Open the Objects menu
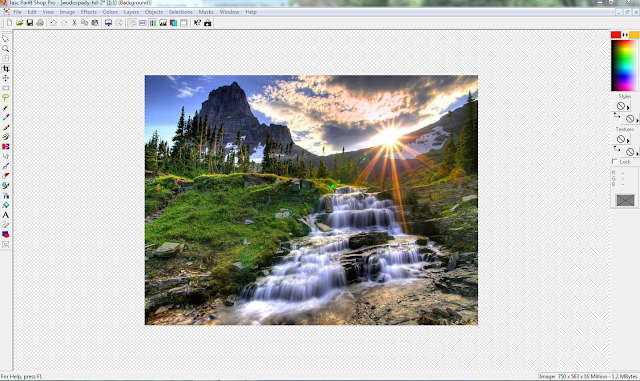 coord(153,12)
